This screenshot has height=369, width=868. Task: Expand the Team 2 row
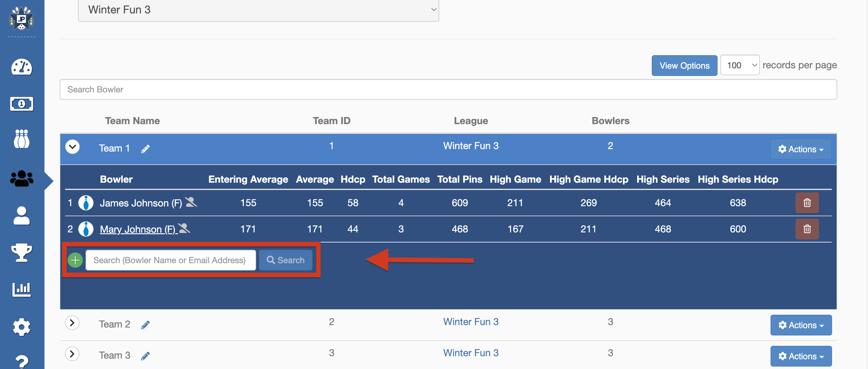coord(72,323)
